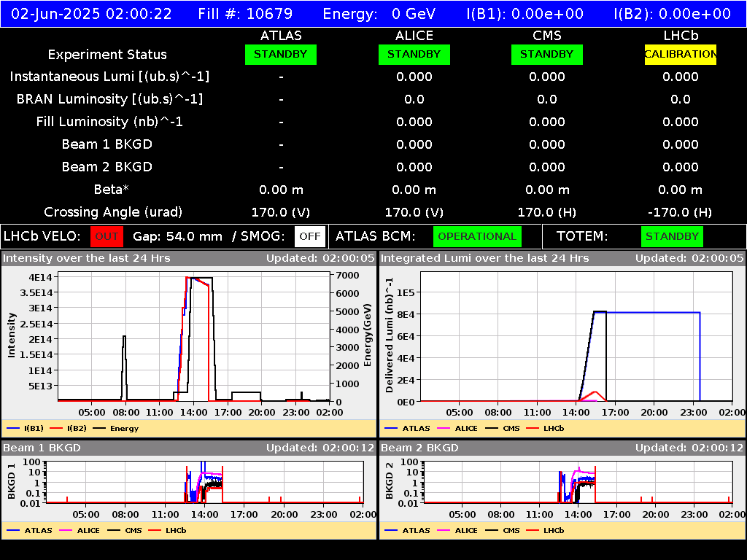Click the ALICE Beta* 0.00 m value
This screenshot has height=560, width=747.
point(414,190)
